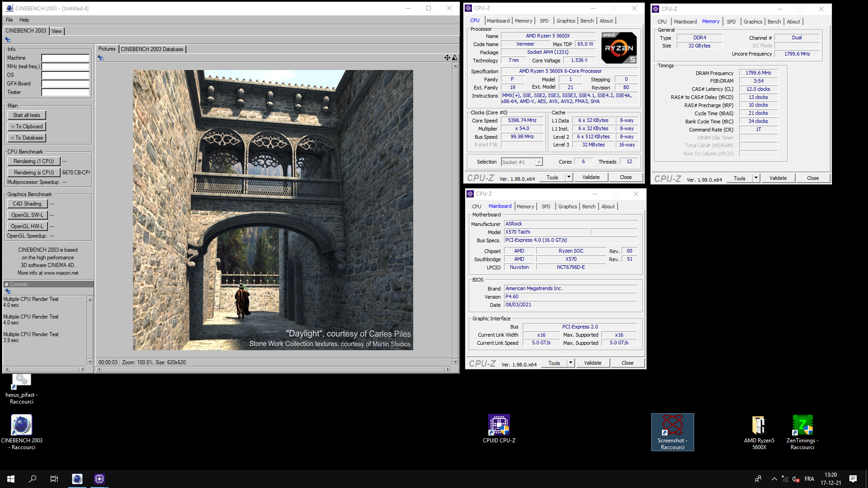Open the File menu

coord(9,20)
